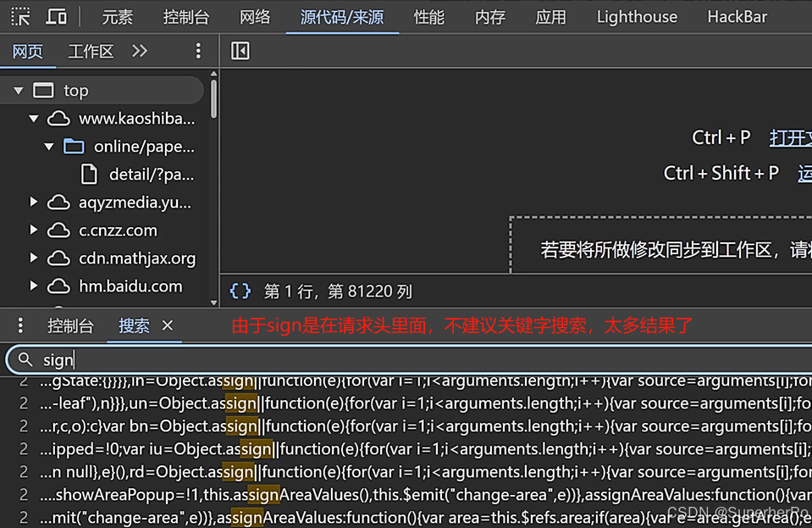This screenshot has width=812, height=528.
Task: Click the search magnifier icon
Action: [25, 359]
